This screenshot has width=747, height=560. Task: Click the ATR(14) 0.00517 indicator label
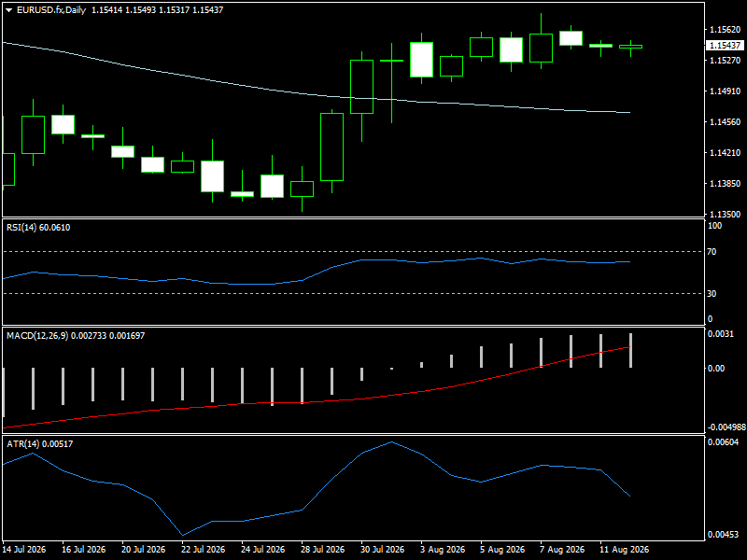point(40,444)
